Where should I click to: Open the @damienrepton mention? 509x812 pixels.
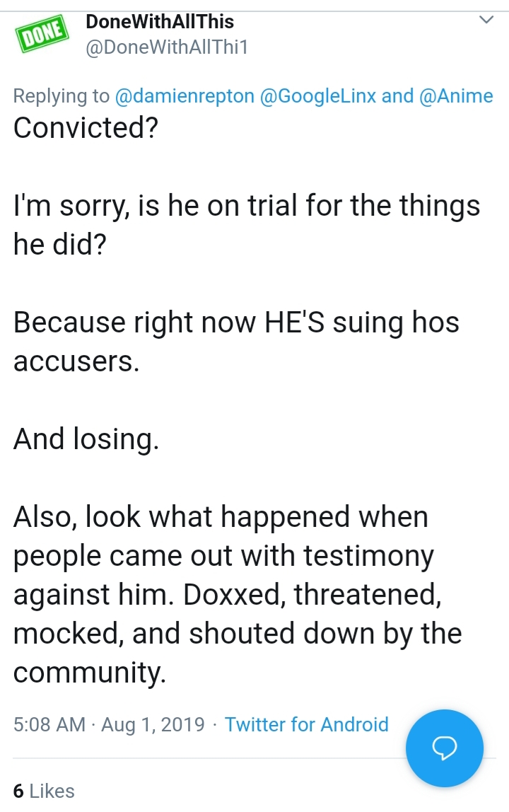[x=185, y=96]
